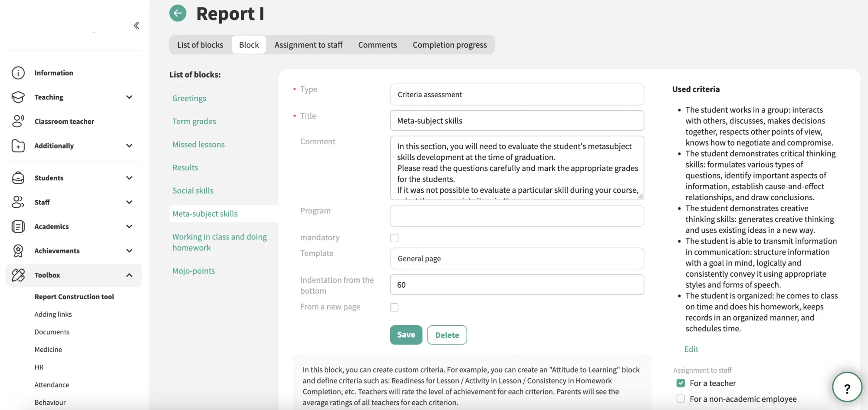The image size is (868, 410).
Task: Open the Completion progress tab
Action: point(450,45)
